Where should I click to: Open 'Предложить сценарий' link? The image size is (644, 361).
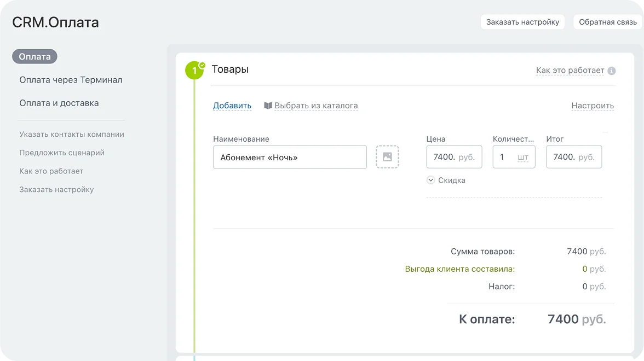click(x=61, y=153)
